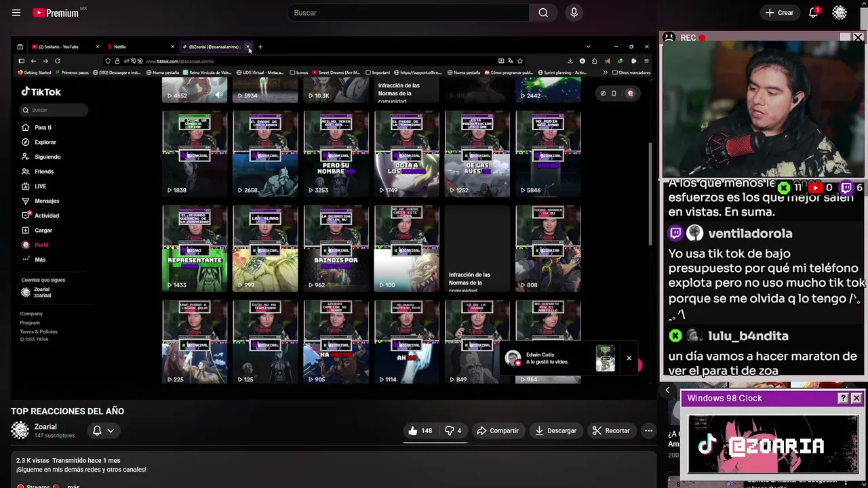Open TikTok video with 5846 views

(x=548, y=155)
